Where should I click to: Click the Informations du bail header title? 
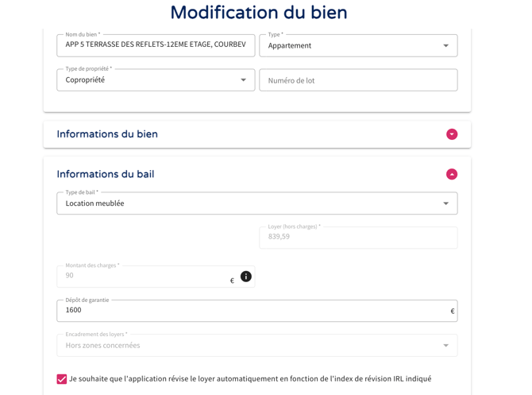(106, 174)
